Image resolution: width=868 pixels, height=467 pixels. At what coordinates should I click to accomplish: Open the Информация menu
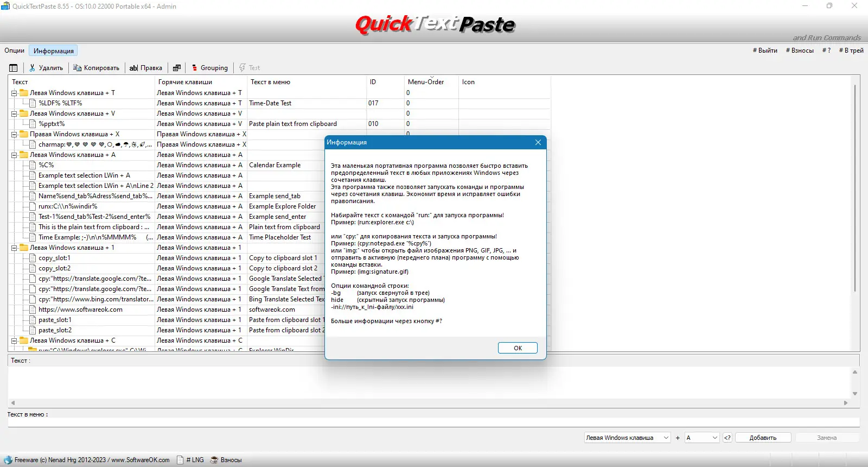54,51
